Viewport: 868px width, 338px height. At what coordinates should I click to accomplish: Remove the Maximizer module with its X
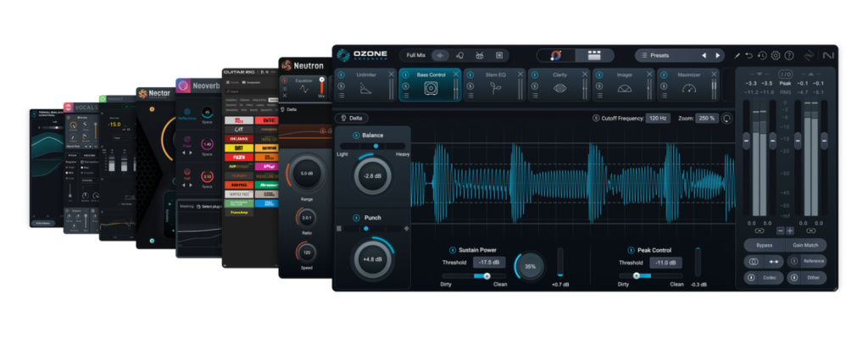pyautogui.click(x=714, y=75)
